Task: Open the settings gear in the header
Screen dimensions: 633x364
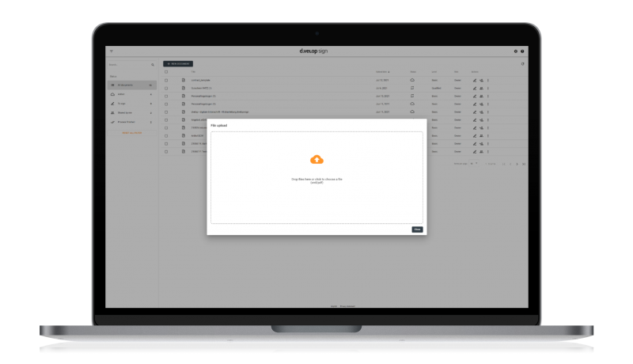Action: tap(516, 51)
